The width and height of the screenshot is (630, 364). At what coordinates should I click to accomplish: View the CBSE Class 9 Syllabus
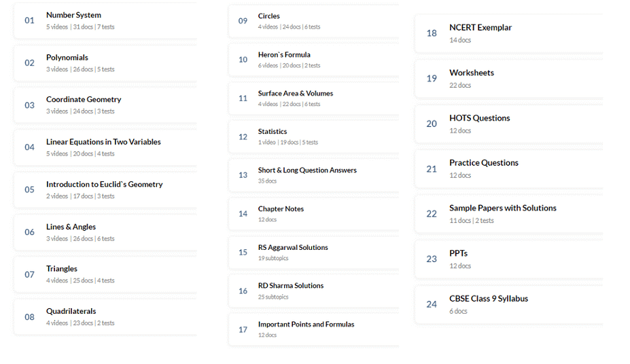[488, 299]
